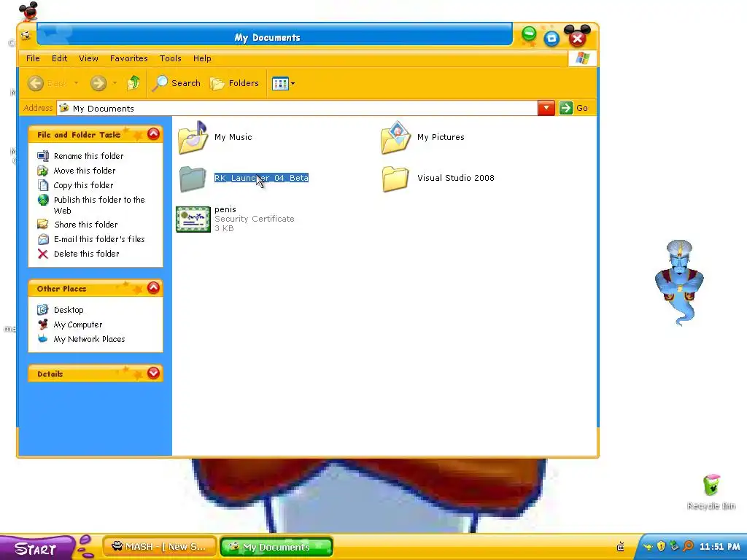Open the Help menu
Viewport: 747px width, 560px height.
[202, 58]
